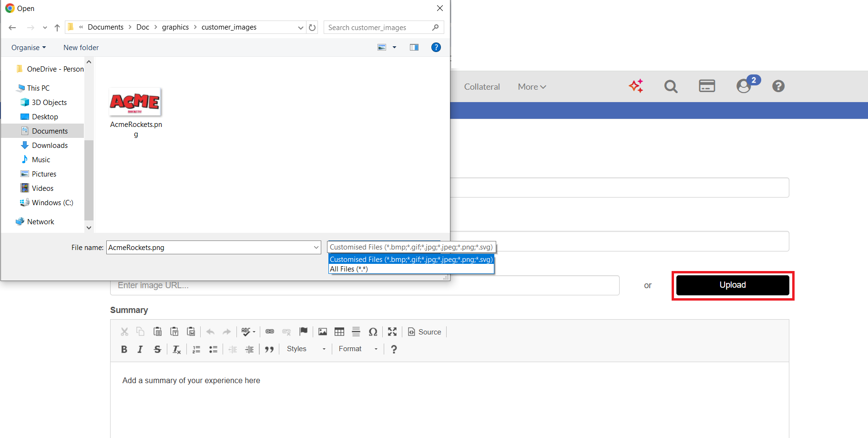
Task: Toggle Bold formatting
Action: (x=124, y=349)
